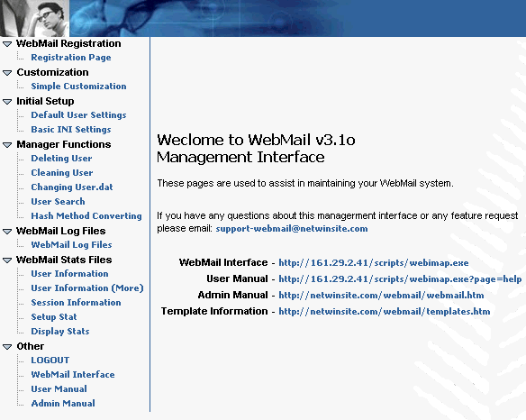Open Hash Method Converting page

(86, 216)
